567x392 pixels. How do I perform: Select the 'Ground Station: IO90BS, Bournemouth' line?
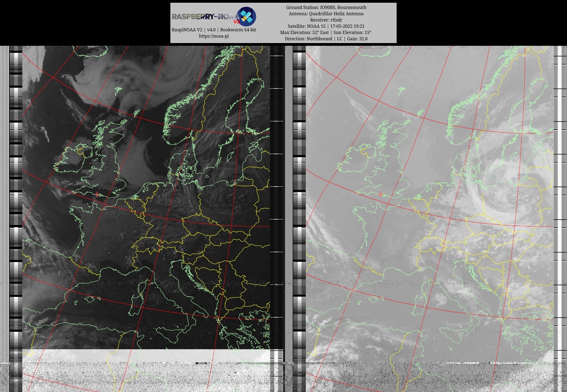point(326,7)
